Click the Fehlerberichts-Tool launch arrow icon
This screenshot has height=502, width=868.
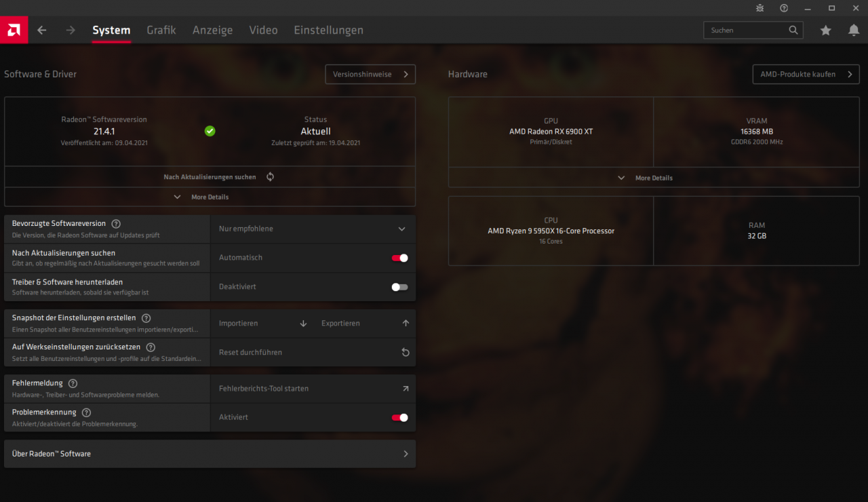click(406, 389)
